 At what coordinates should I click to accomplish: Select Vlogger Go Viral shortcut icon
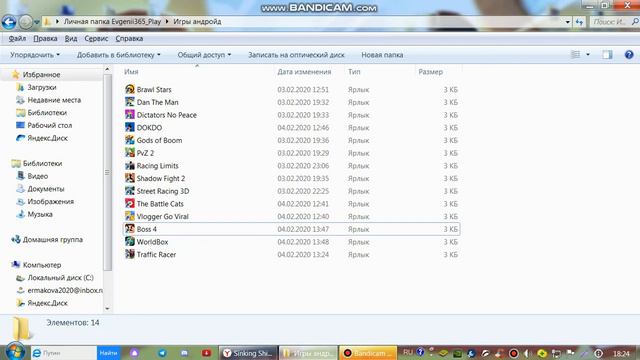(130, 216)
